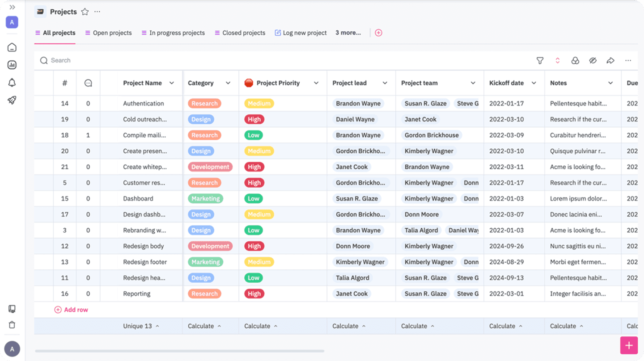Select kickoff date 2022-03-11 cell

(514, 167)
